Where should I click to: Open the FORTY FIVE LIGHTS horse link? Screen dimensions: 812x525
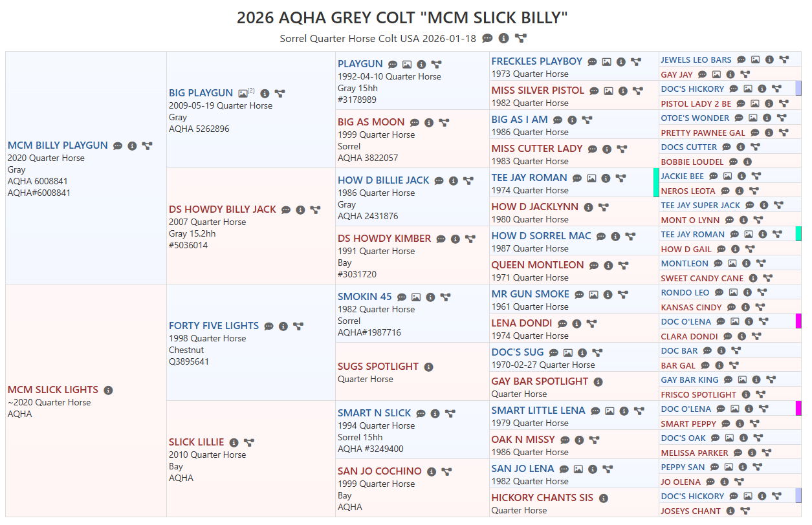[214, 326]
